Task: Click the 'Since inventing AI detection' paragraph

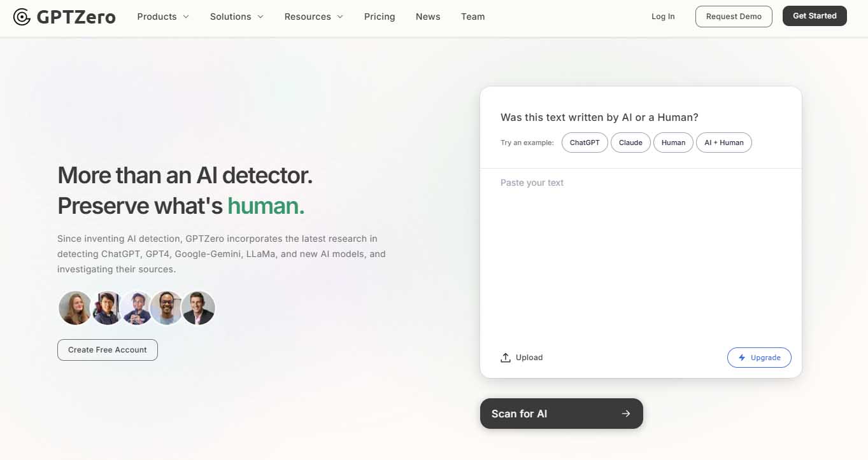Action: (222, 254)
